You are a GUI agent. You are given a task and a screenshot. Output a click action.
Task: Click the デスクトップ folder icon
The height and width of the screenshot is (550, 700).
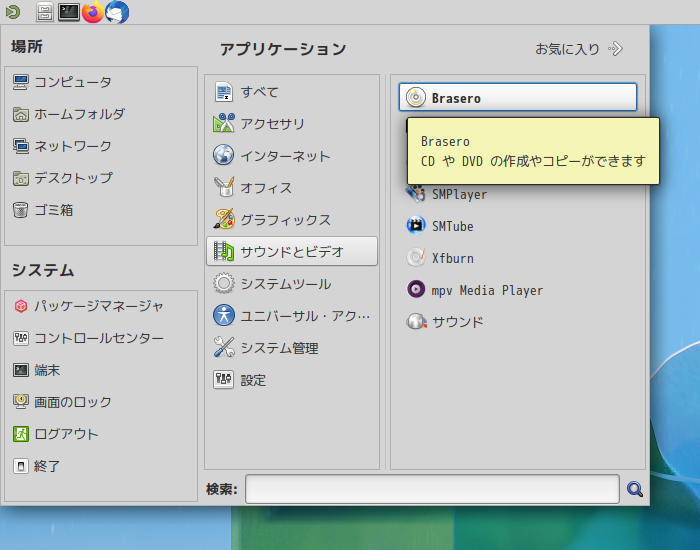pos(21,178)
